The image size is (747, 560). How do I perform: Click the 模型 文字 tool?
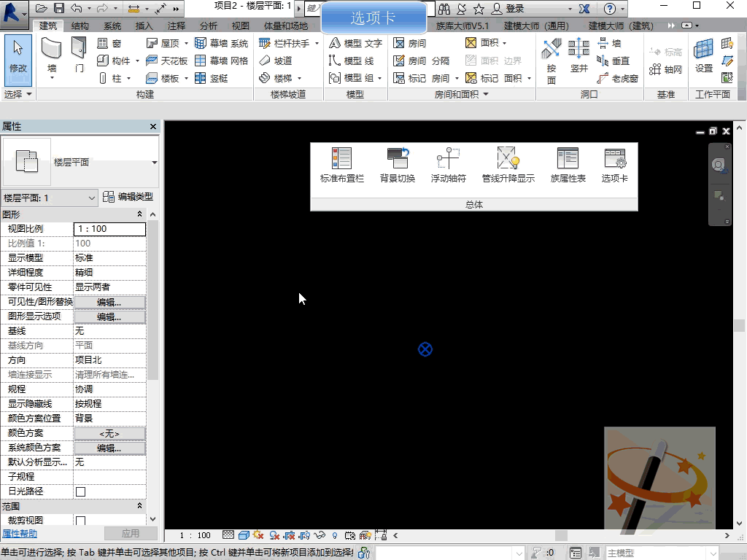click(355, 43)
